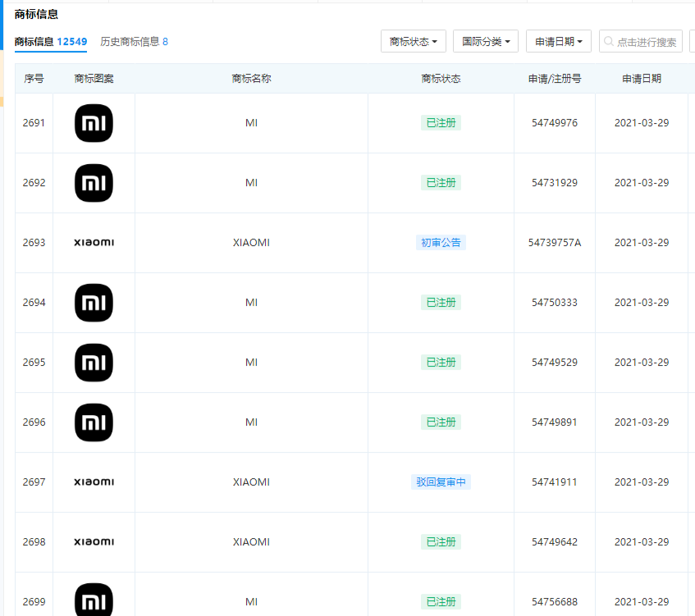Click 已注册 status tag in row 2691

[441, 123]
